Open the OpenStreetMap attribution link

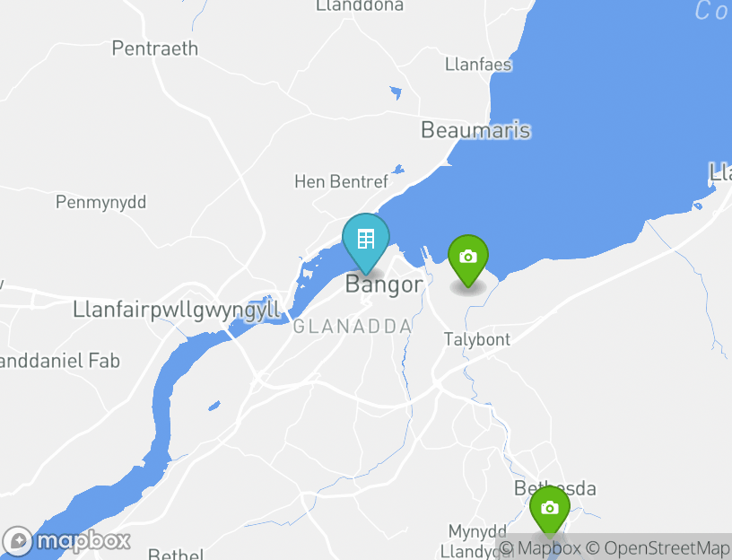658,547
